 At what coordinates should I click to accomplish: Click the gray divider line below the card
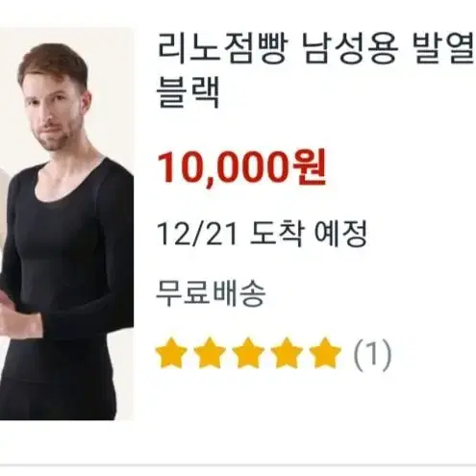(238, 464)
